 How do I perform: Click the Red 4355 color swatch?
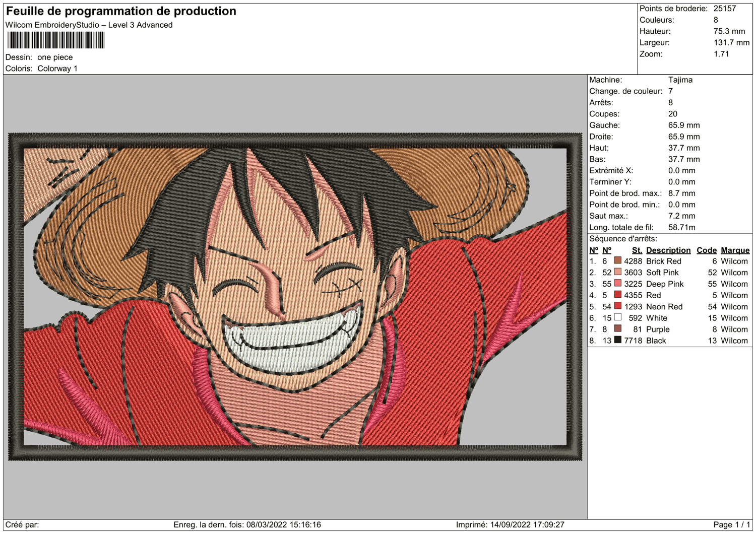pyautogui.click(x=617, y=295)
